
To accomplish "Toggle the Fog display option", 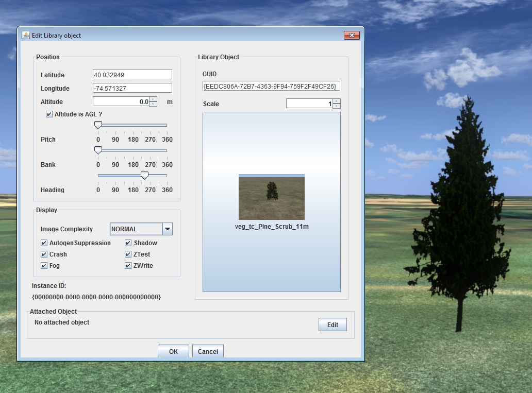I will coord(44,265).
